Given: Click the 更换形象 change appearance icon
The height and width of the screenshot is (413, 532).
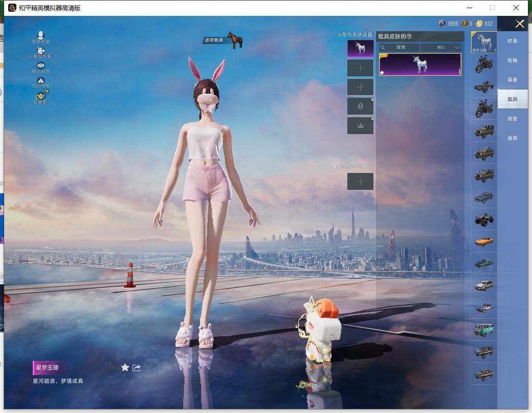Looking at the screenshot, I should click(x=41, y=37).
